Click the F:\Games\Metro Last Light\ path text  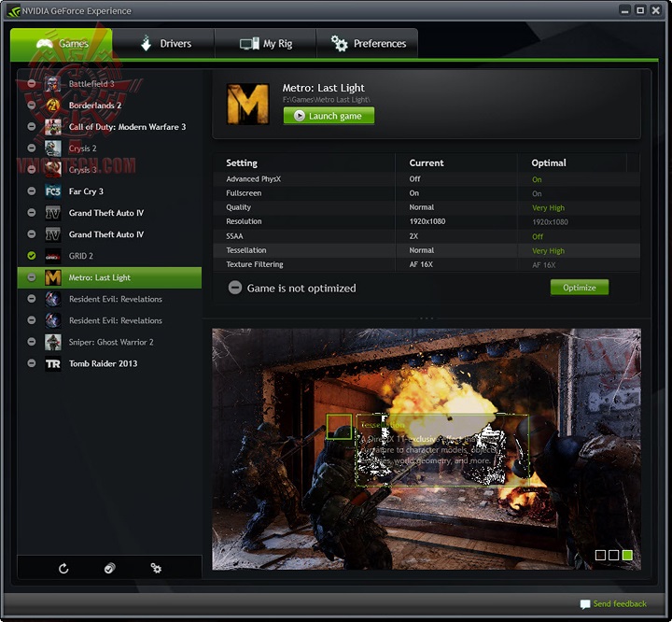click(327, 100)
